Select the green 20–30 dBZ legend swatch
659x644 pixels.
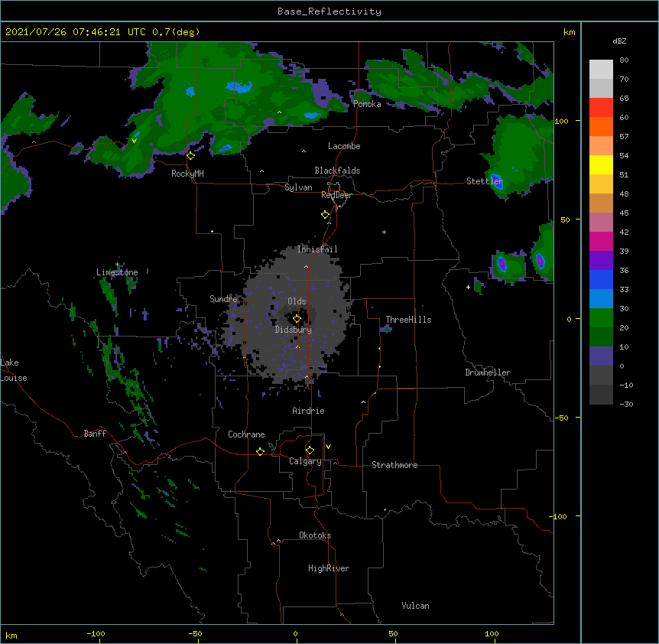point(601,318)
